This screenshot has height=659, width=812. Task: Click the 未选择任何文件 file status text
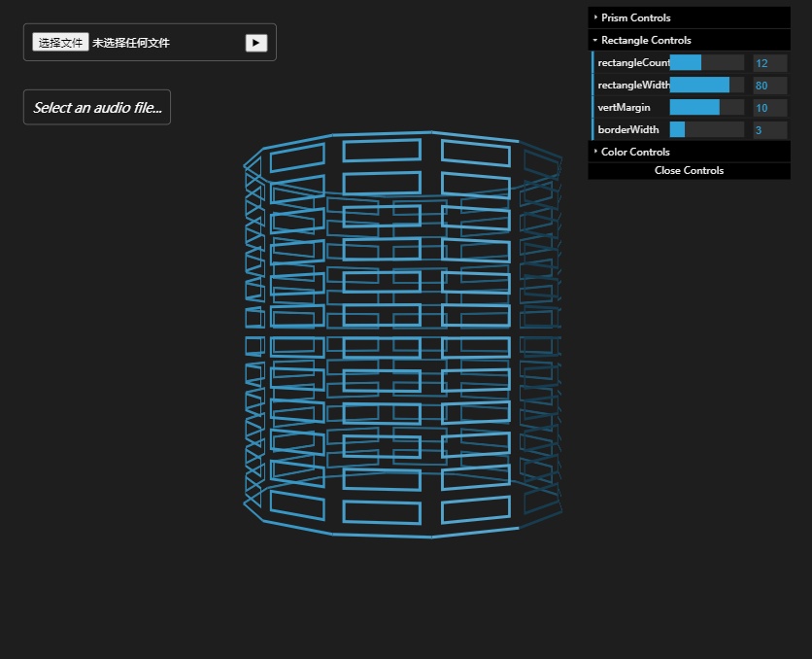(131, 43)
